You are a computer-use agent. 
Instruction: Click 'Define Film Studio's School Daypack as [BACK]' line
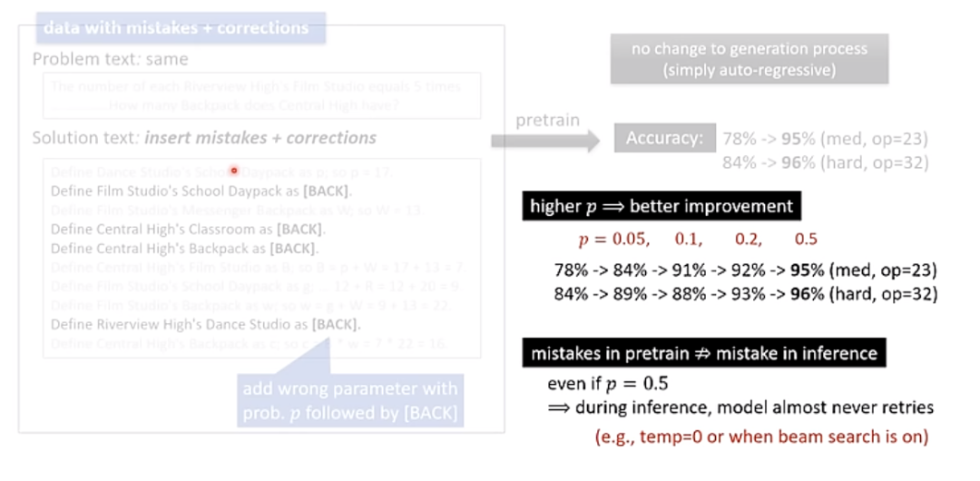[201, 191]
